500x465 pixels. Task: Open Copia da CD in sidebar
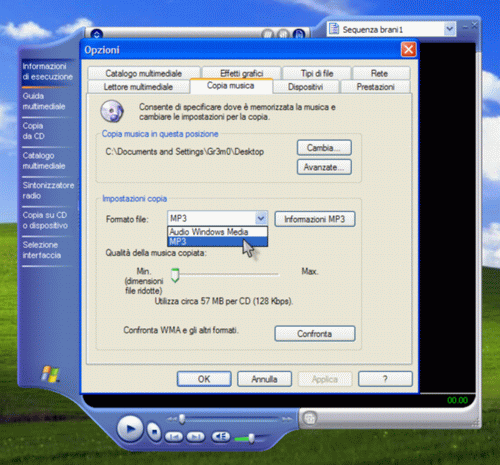33,131
